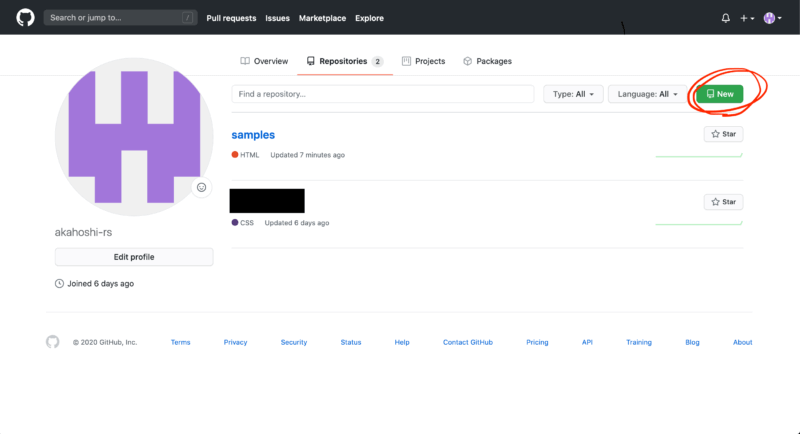This screenshot has width=800, height=434.
Task: Expand the Type: All dropdown
Action: 573,94
